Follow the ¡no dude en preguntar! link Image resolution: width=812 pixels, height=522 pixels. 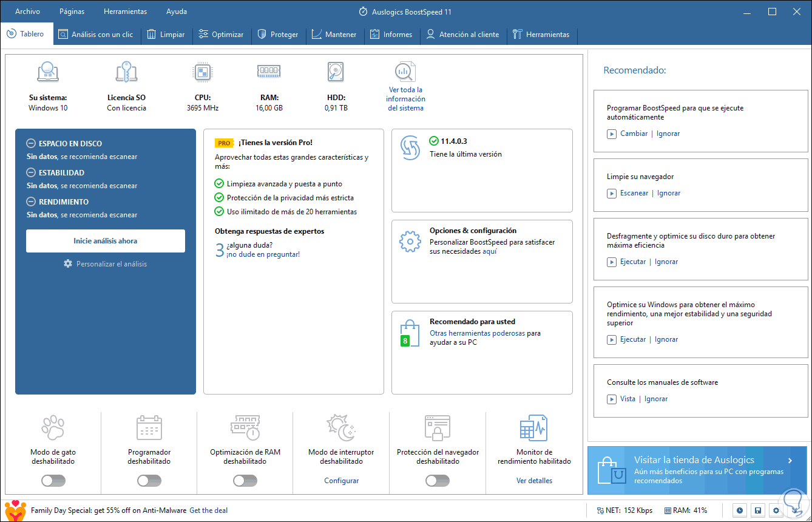pyautogui.click(x=263, y=254)
